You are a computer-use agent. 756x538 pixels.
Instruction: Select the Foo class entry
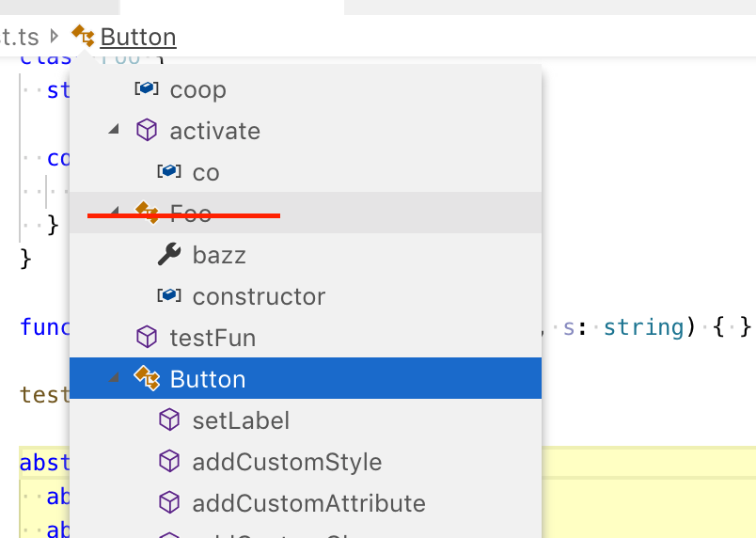coord(306,214)
